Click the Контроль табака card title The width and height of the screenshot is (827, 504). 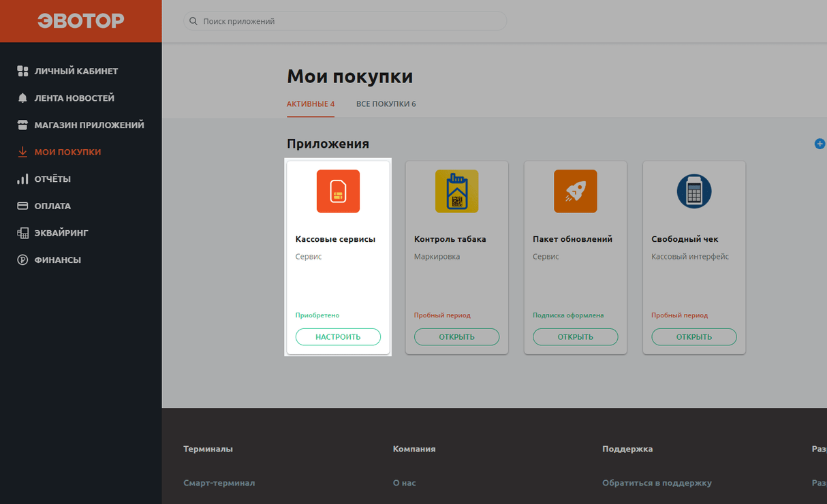[x=450, y=239]
